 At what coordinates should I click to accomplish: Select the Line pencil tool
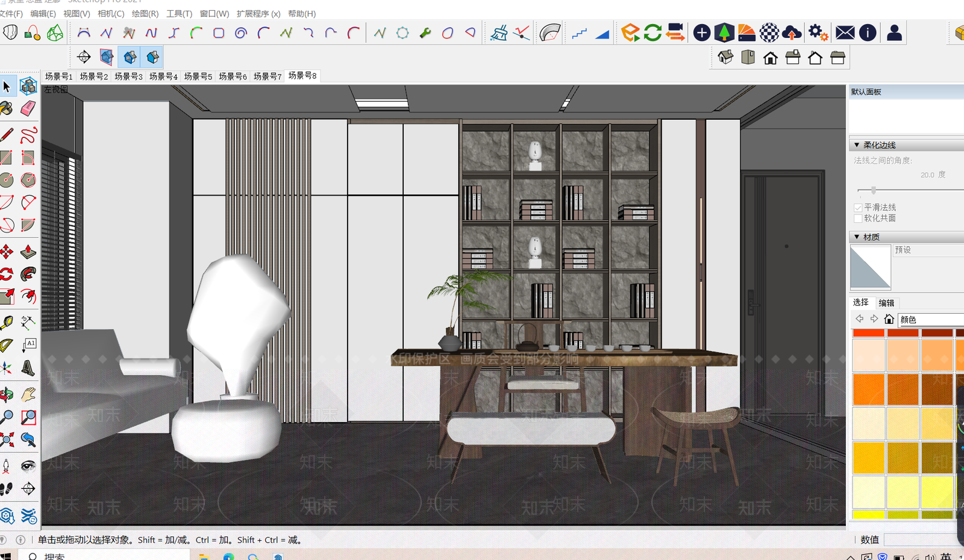pyautogui.click(x=7, y=135)
